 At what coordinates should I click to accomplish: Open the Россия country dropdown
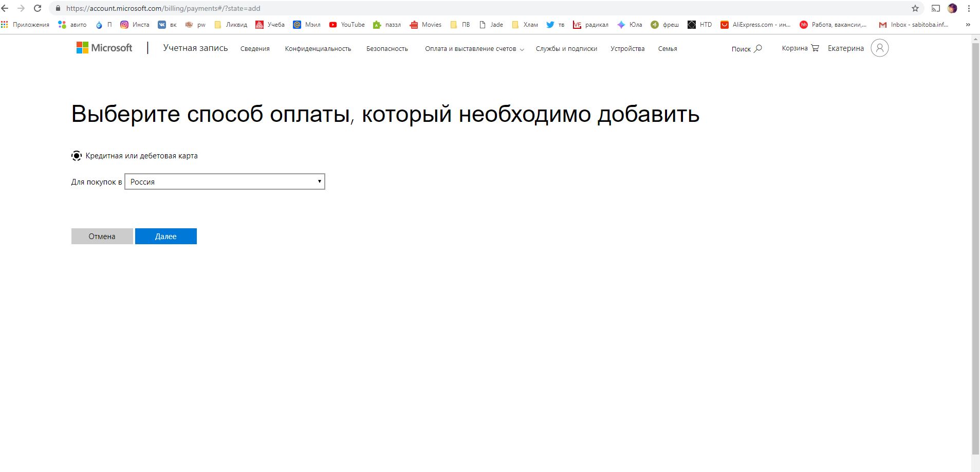point(225,181)
